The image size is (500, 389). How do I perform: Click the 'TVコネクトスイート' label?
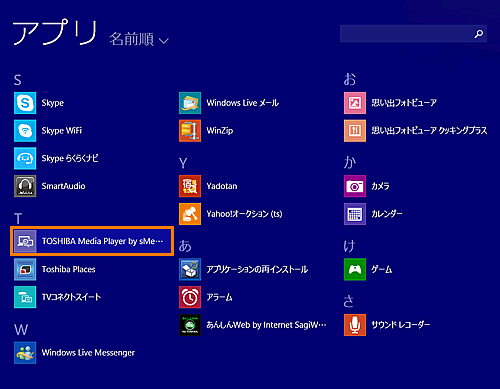71,297
